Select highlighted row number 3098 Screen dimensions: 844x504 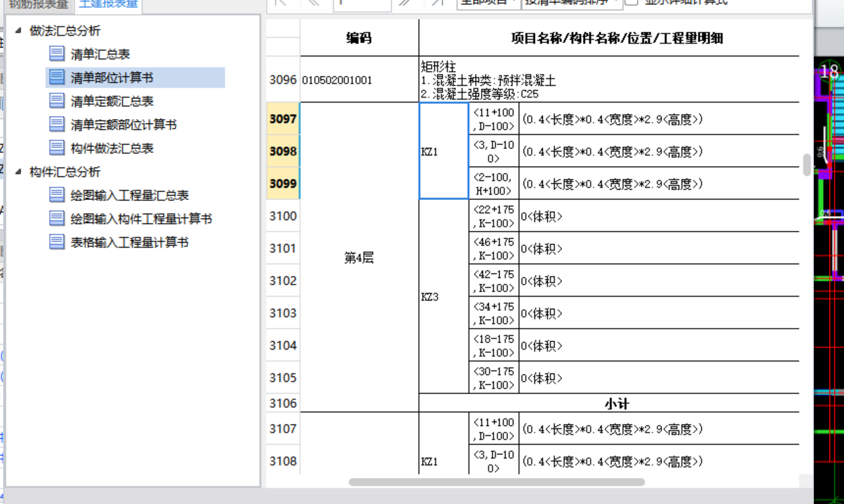283,151
